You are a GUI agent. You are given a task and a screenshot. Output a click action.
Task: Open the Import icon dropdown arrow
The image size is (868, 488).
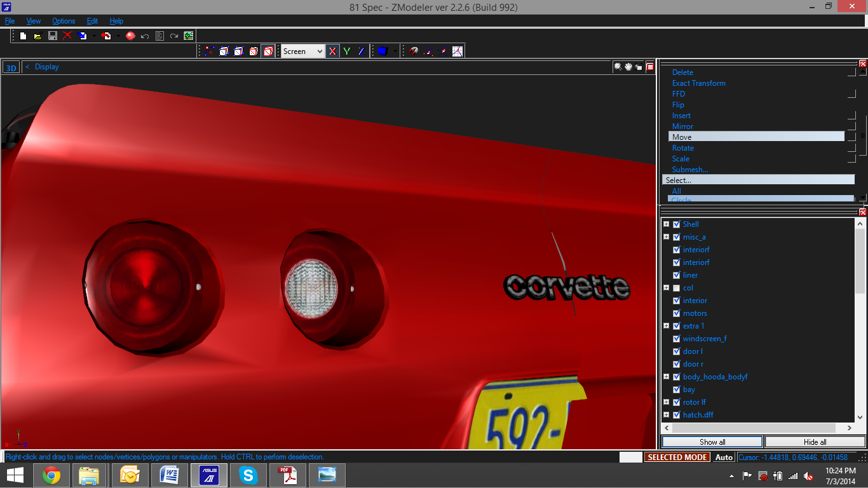click(94, 36)
